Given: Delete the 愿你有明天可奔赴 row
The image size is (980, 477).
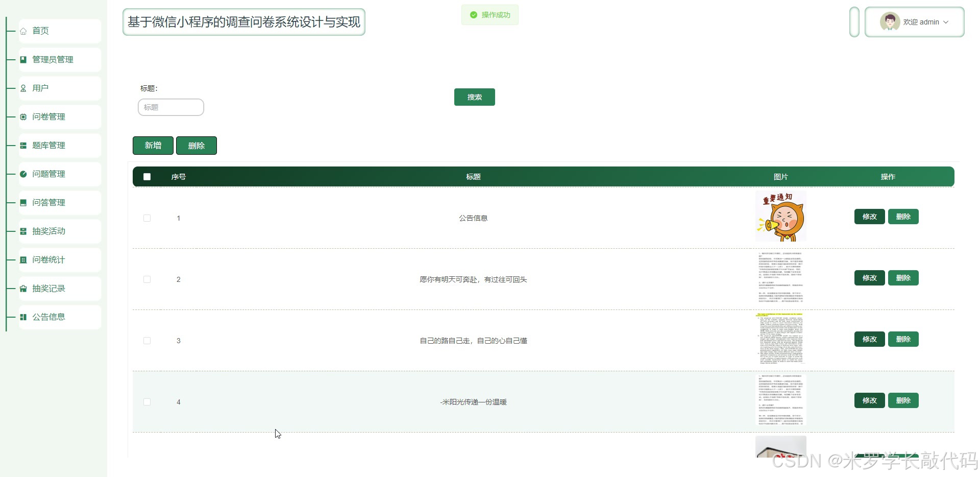Looking at the screenshot, I should click(903, 278).
